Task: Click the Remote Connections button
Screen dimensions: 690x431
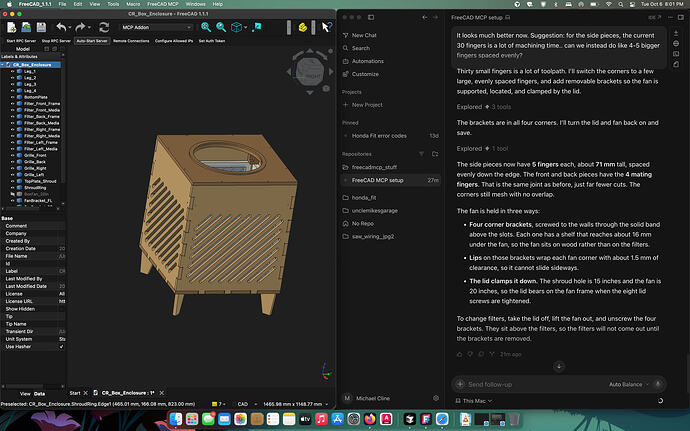Action: (x=131, y=41)
